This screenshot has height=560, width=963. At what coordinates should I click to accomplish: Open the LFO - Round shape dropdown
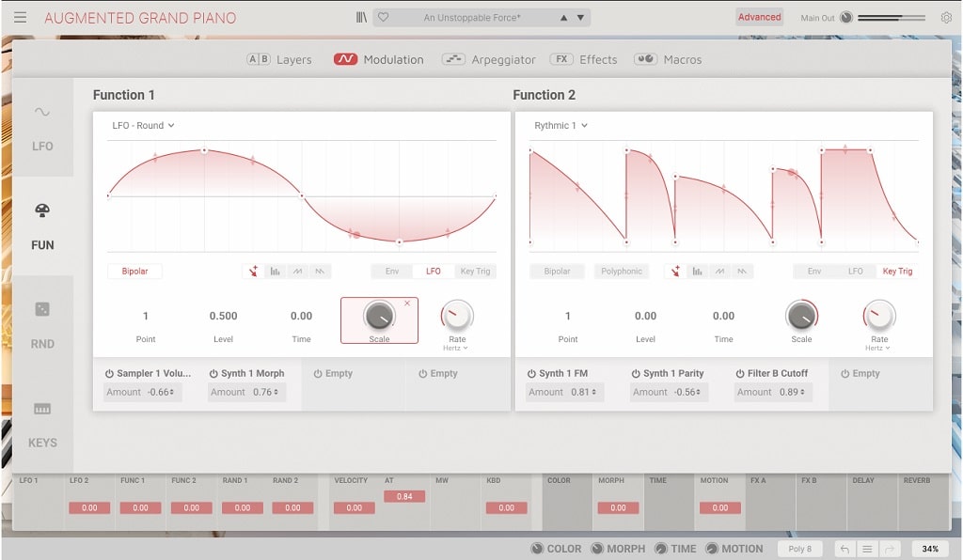pyautogui.click(x=143, y=125)
